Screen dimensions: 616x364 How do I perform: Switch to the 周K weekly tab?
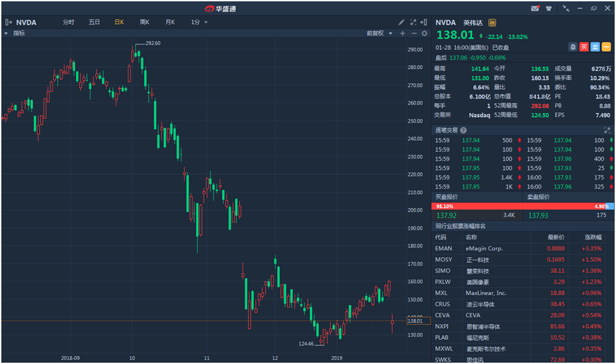tap(144, 22)
